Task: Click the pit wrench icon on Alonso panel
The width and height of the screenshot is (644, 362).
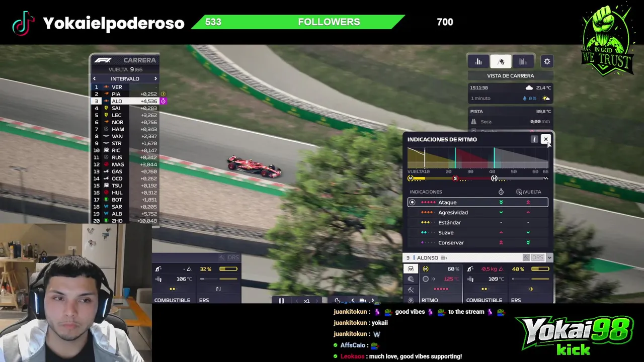Action: pos(526,257)
